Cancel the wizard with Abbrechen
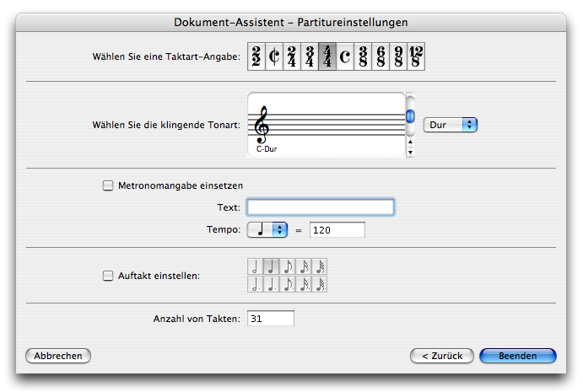 59,356
